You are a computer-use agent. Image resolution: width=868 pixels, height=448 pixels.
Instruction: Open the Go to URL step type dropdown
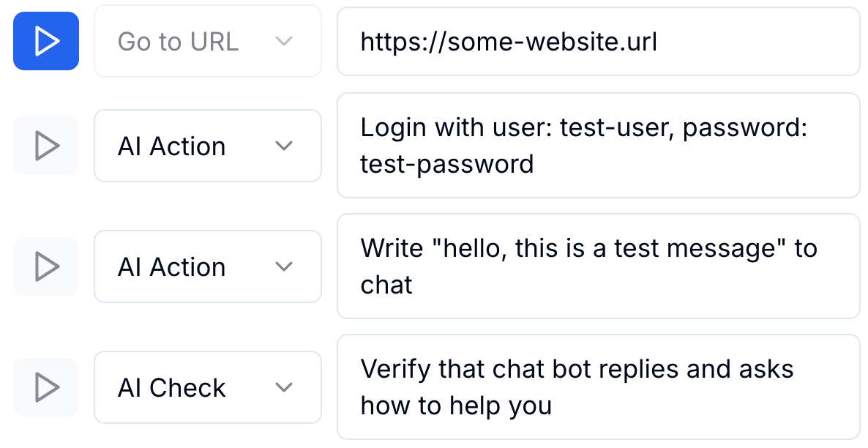point(207,41)
